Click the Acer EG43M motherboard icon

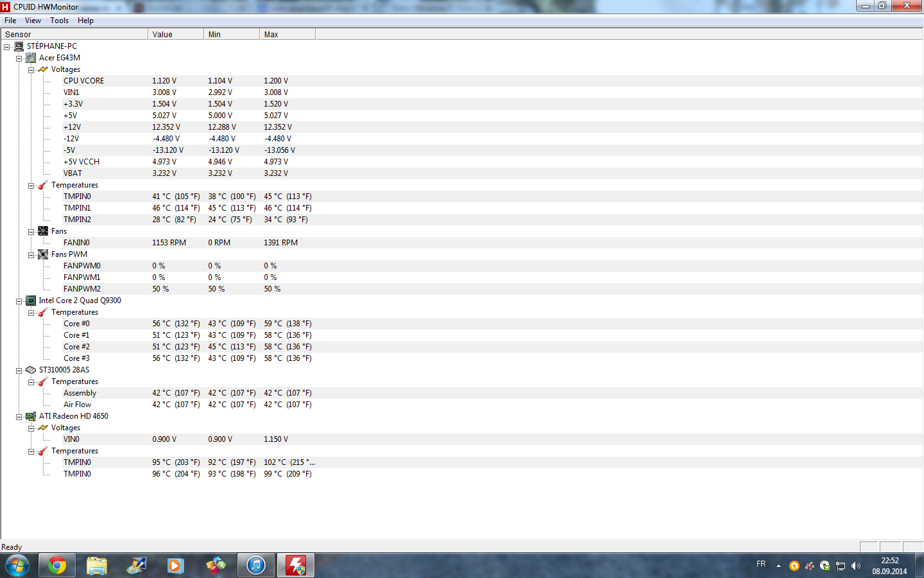pos(31,58)
